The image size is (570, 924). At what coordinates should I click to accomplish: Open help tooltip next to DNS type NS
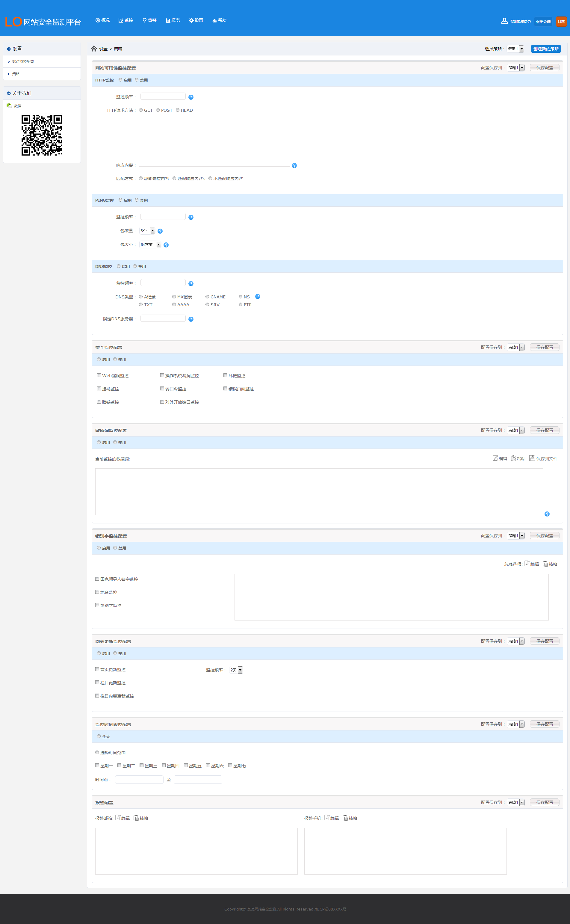coord(258,297)
